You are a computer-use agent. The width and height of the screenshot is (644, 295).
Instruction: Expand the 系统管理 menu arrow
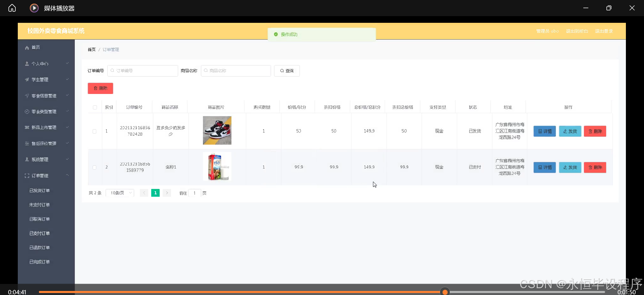(x=67, y=159)
